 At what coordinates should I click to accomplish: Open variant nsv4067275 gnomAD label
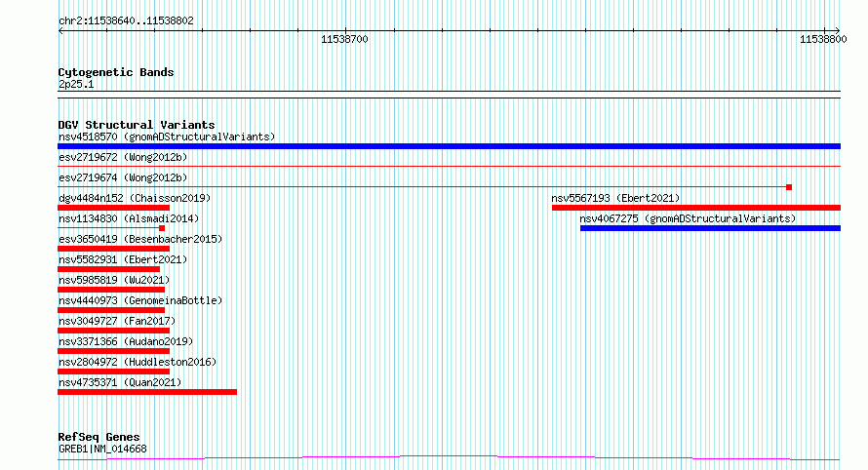point(688,218)
